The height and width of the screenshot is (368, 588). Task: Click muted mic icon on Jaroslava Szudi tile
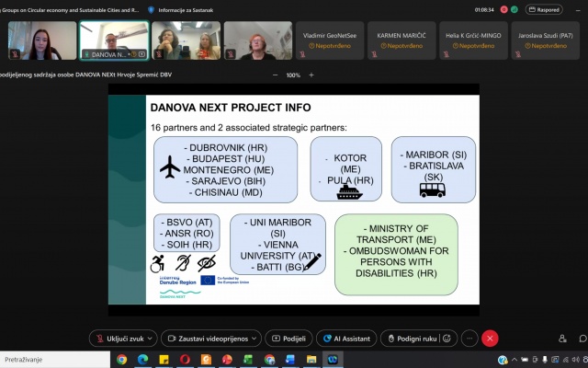point(518,54)
